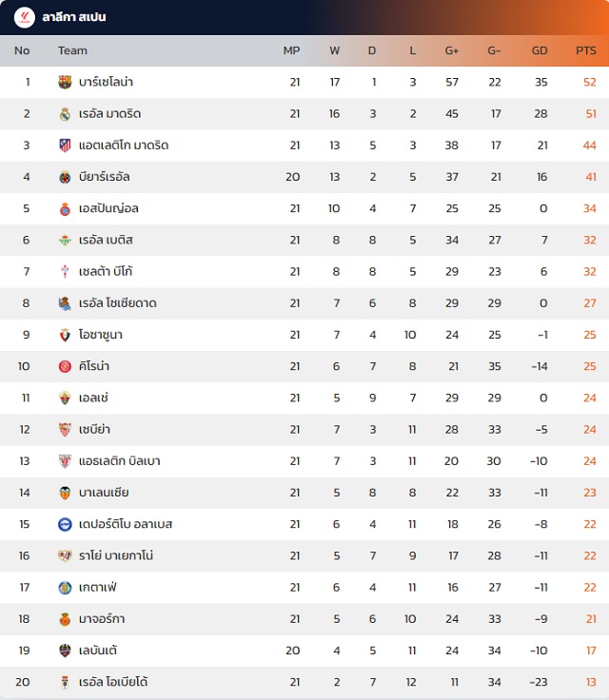The width and height of the screenshot is (609, 700).
Task: Click the Real Madrid club crest
Action: [x=65, y=114]
